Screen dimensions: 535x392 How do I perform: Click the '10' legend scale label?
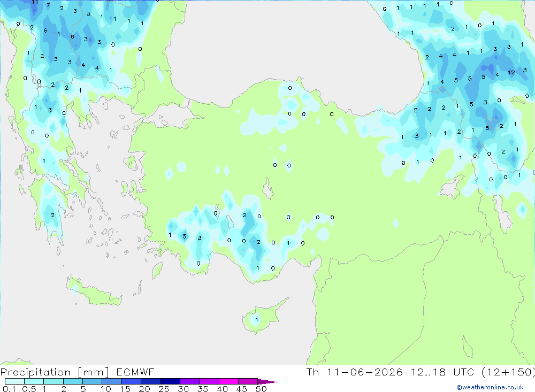coord(106,389)
